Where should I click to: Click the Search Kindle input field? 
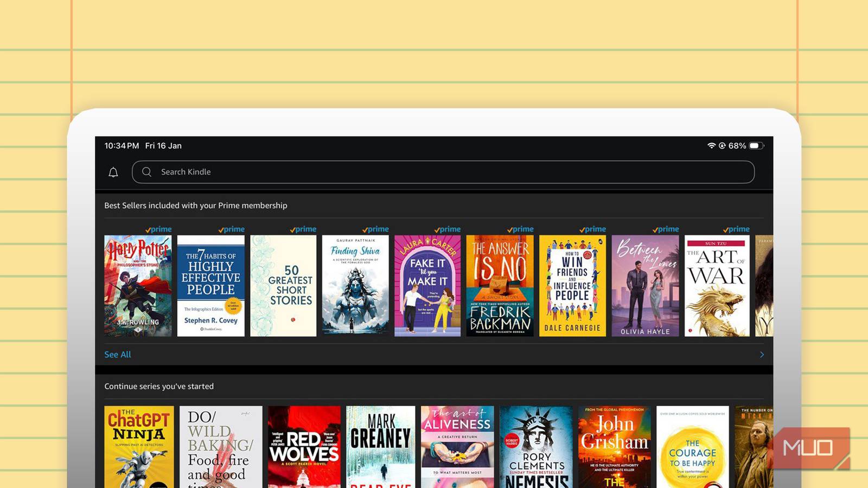(x=380, y=172)
